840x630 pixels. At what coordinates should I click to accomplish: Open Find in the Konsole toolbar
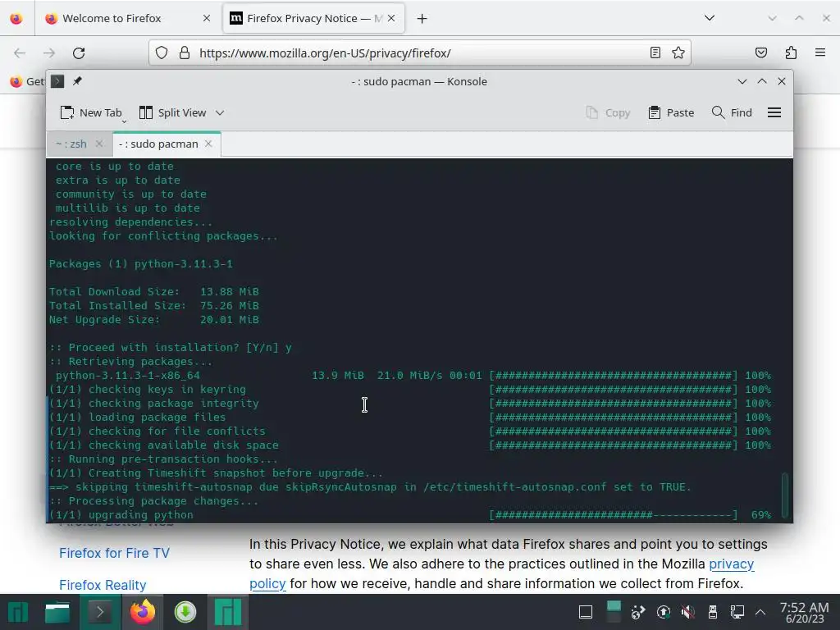[732, 113]
